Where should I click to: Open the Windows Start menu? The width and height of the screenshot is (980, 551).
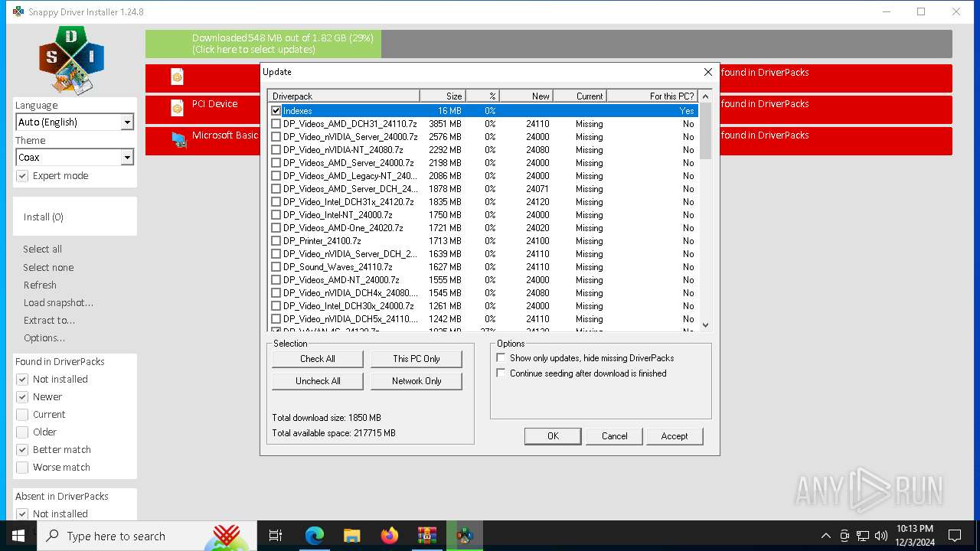(18, 536)
